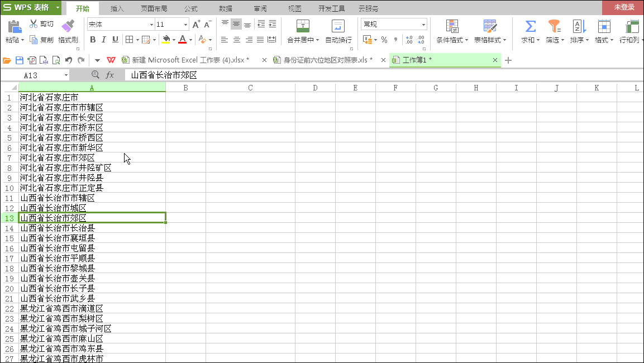This screenshot has height=363, width=644.
Task: Increase indent icon in alignment group
Action: (x=273, y=24)
